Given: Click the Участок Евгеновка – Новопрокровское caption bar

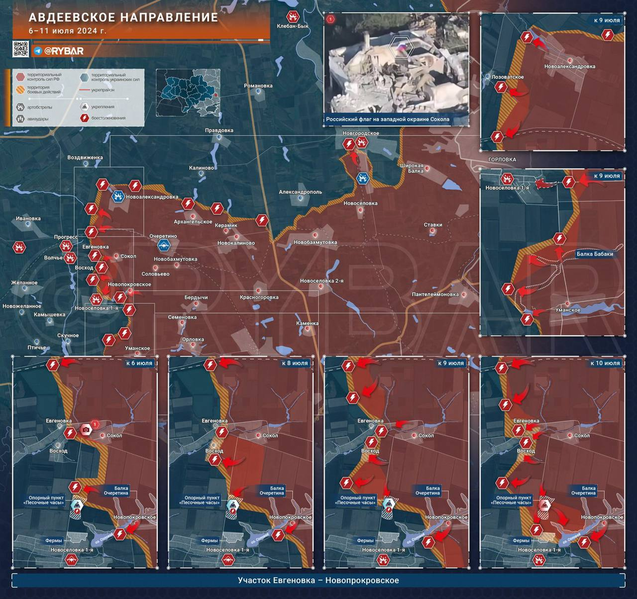Looking at the screenshot, I should point(318,581).
